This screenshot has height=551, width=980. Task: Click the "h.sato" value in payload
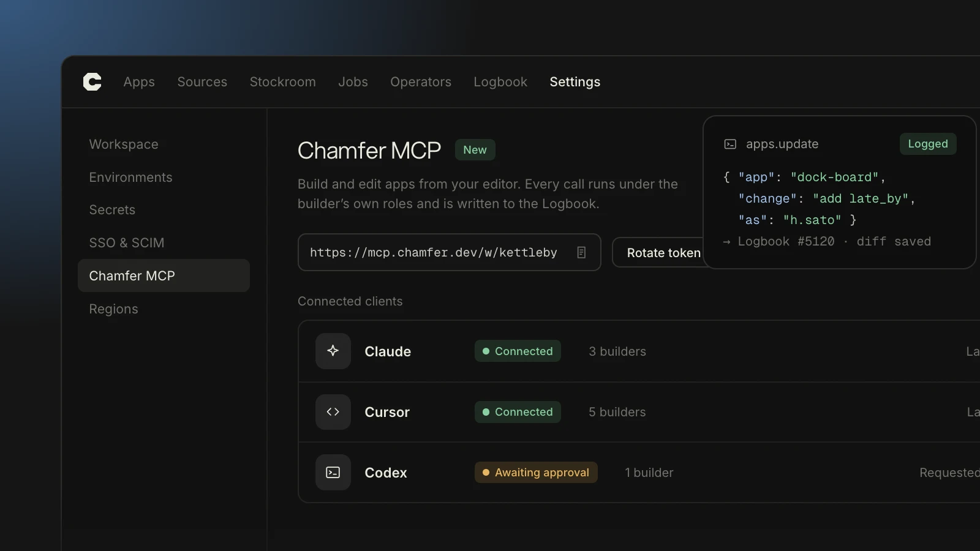click(x=812, y=220)
